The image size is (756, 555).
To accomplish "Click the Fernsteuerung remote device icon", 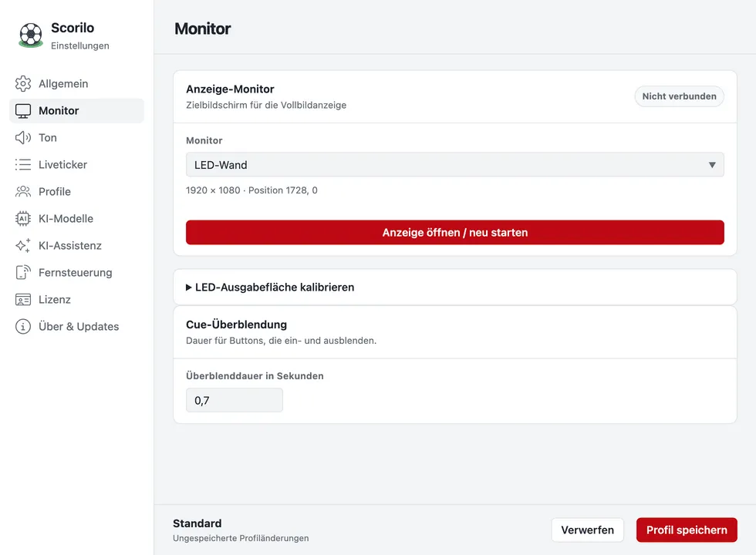I will (x=22, y=273).
